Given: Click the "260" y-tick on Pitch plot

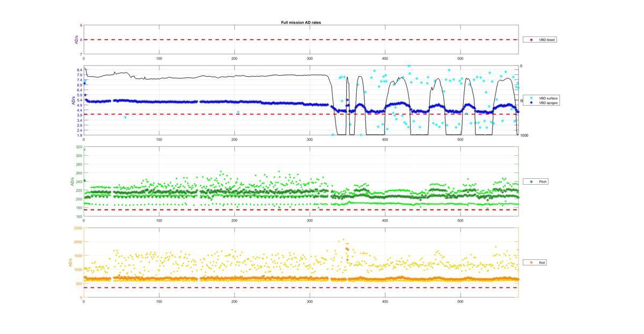Looking at the screenshot, I should (x=79, y=173).
